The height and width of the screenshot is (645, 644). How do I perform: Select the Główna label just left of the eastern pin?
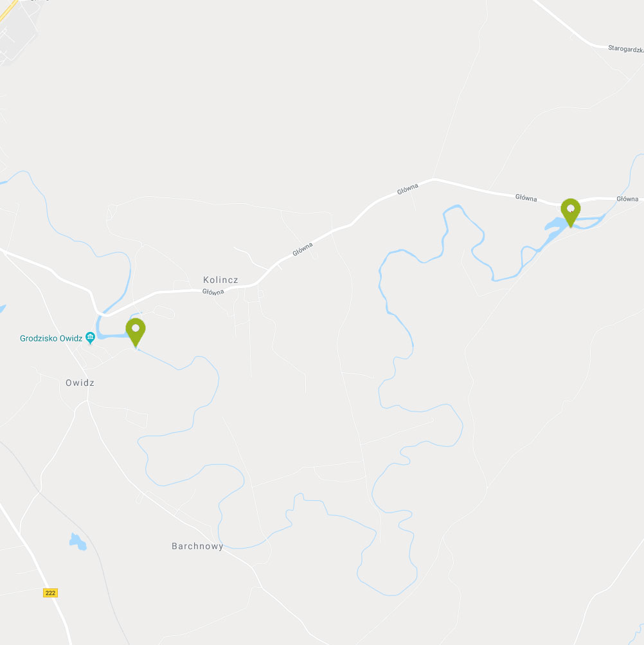pyautogui.click(x=526, y=198)
